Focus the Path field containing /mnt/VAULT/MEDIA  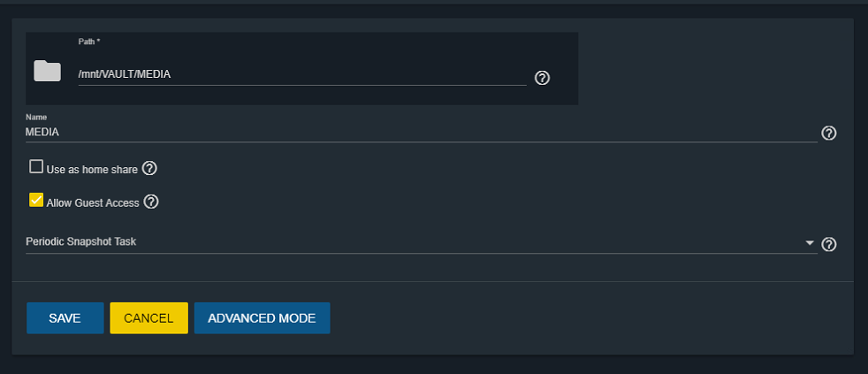click(x=302, y=74)
